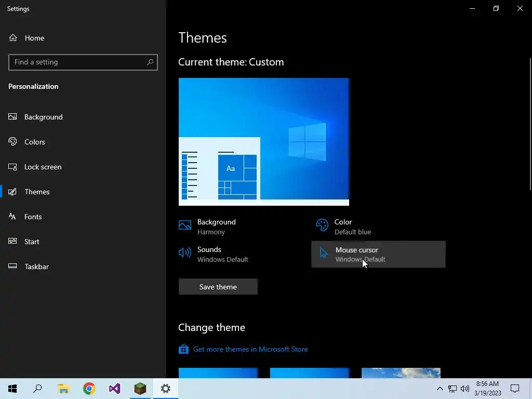Screen dimensions: 532x399
Task: Click the Current theme: Custom heading
Action: 231,62
